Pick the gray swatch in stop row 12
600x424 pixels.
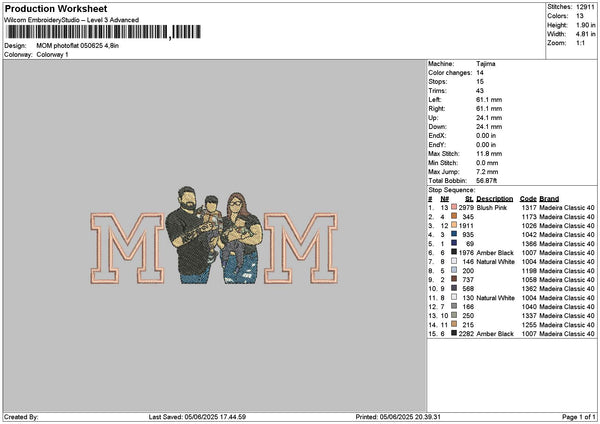(454, 306)
